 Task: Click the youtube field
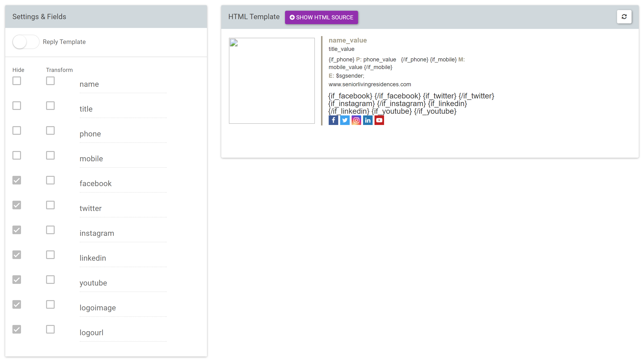tap(123, 283)
